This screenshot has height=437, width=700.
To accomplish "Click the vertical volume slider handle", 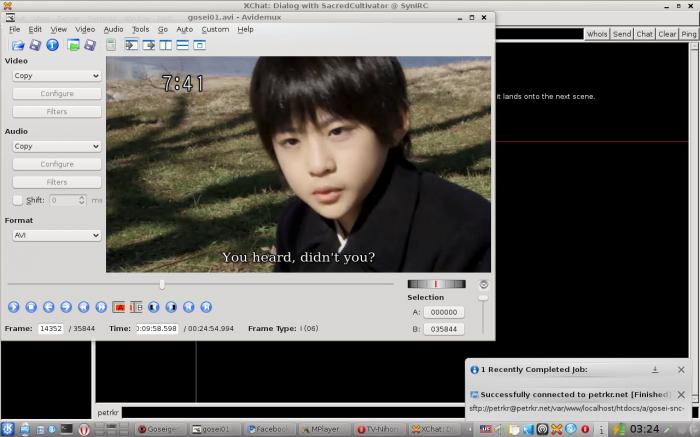I will [483, 298].
